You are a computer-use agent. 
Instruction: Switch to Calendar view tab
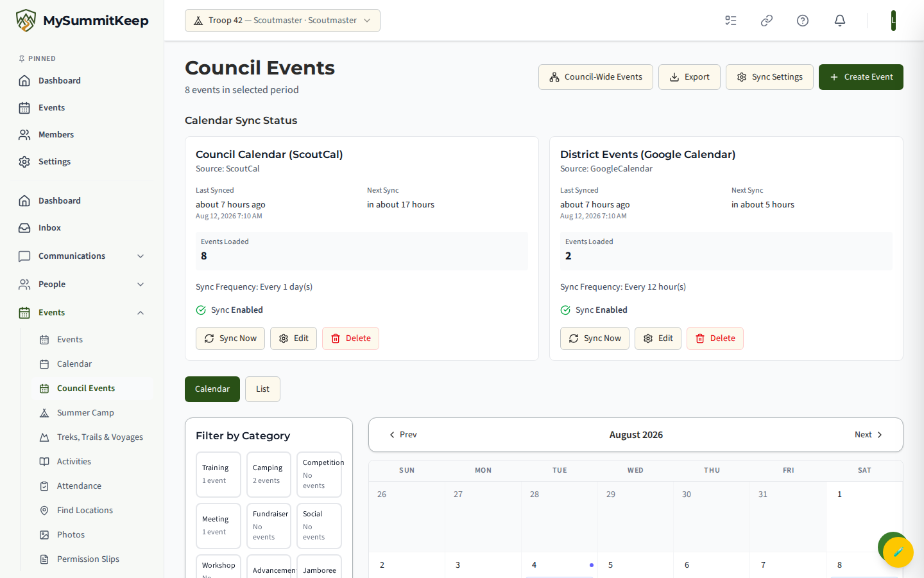pyautogui.click(x=212, y=389)
